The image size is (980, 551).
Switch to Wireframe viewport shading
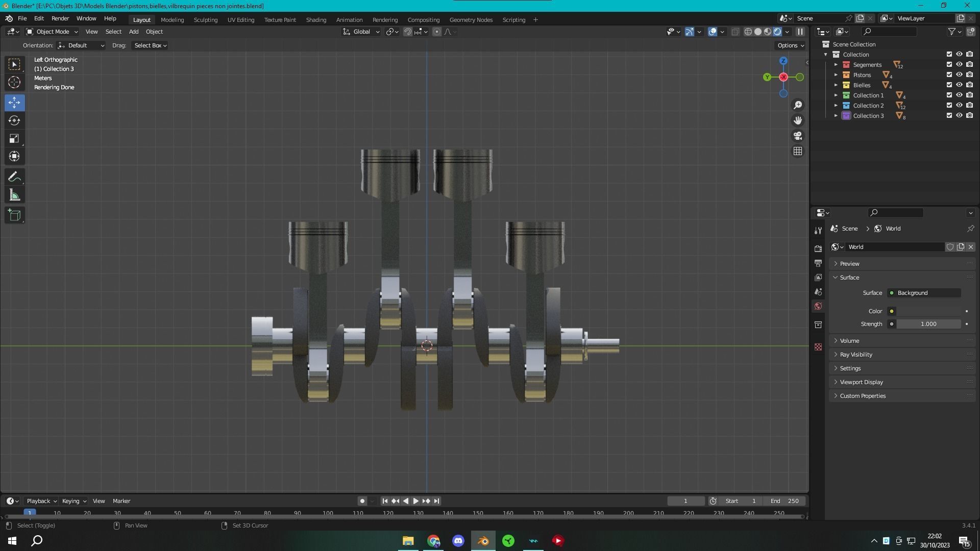tap(748, 32)
